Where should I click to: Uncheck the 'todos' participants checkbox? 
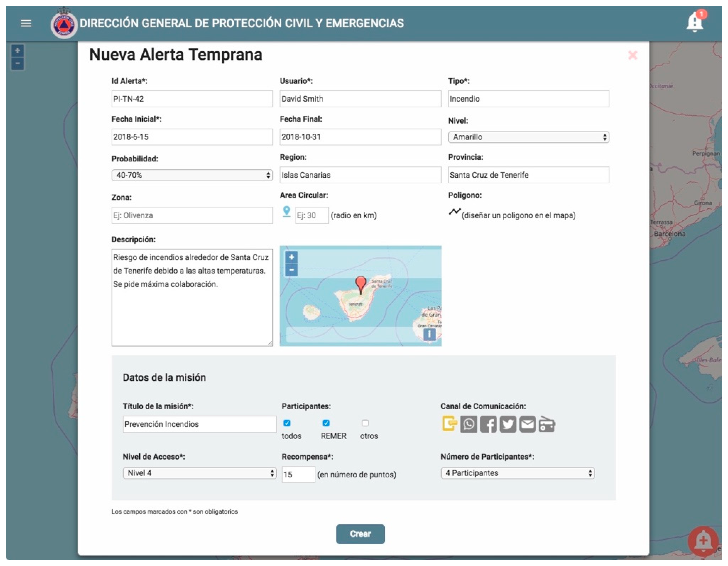pyautogui.click(x=287, y=423)
